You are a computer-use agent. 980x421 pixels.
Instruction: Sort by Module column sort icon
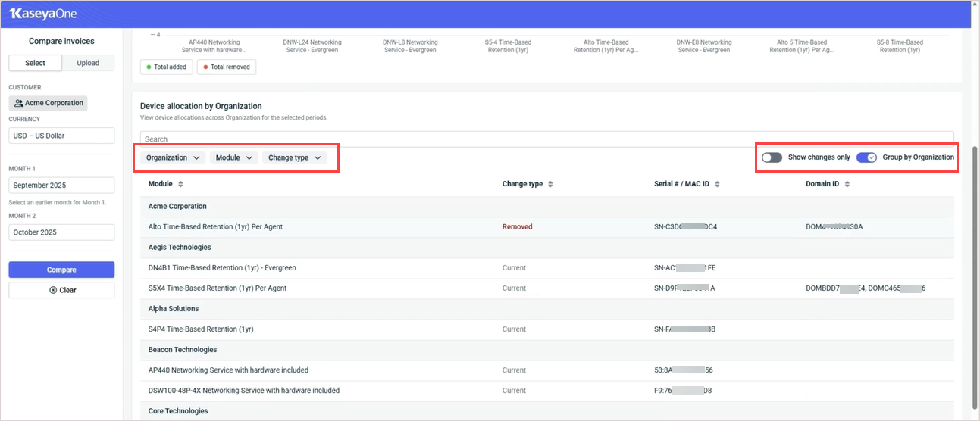pyautogui.click(x=180, y=184)
